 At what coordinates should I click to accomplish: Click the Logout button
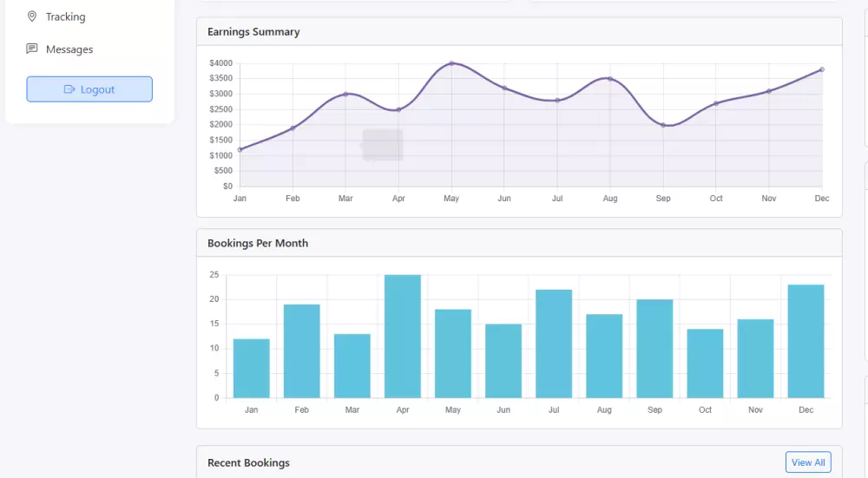89,89
